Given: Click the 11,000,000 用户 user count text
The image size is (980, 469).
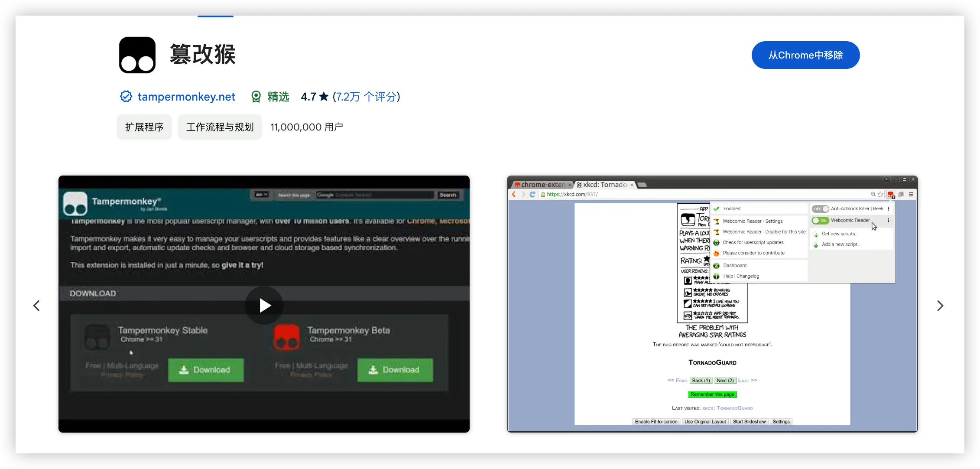Looking at the screenshot, I should [x=307, y=127].
